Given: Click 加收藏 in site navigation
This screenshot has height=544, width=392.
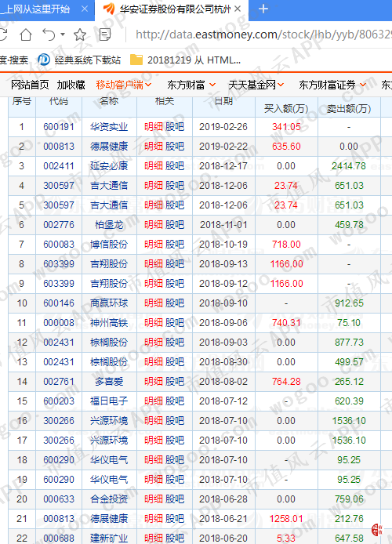Looking at the screenshot, I should 71,85.
